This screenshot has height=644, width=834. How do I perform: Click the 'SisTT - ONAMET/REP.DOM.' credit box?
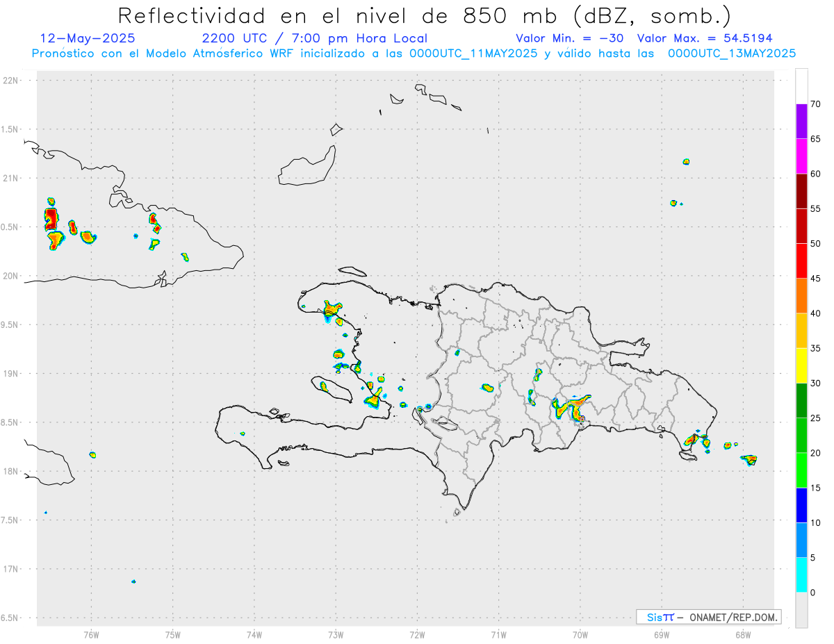tap(709, 617)
